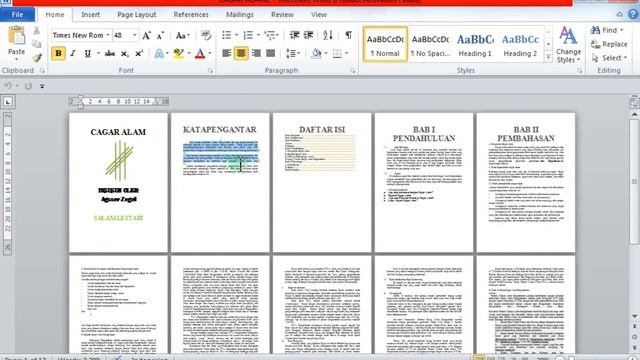640x360 pixels.
Task: Apply the Normal style
Action: [385, 44]
